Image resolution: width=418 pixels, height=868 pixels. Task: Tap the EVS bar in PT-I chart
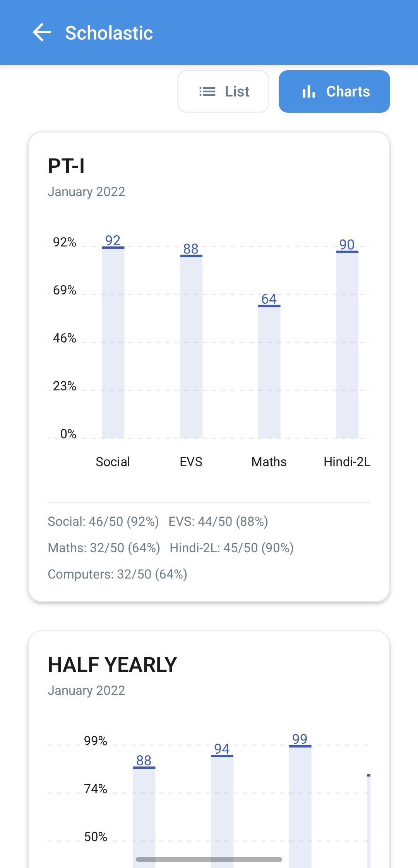(x=191, y=347)
